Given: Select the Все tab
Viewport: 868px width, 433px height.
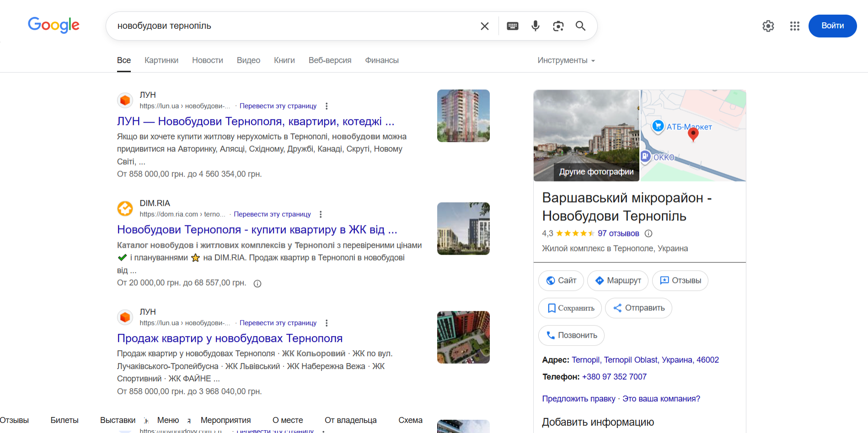Looking at the screenshot, I should point(124,60).
